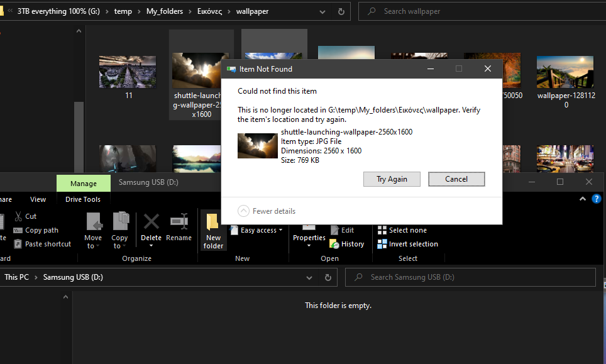
Task: Open the Easy access dropdown
Action: point(256,230)
